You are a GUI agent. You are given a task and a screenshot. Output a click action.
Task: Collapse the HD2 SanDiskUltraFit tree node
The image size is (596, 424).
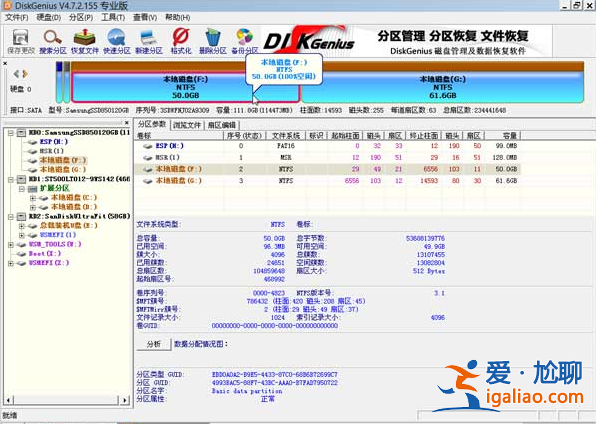(x=11, y=216)
